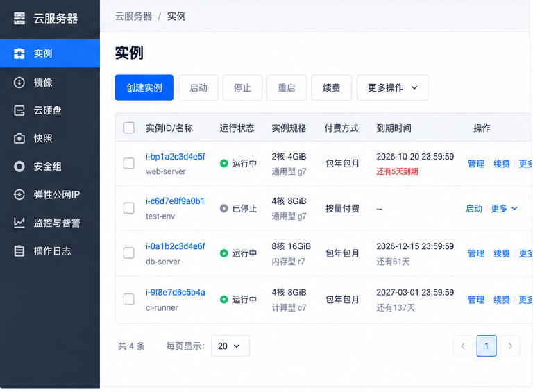Screen dimensions: 533x392
Task: Toggle select-all checkbox in table header
Action: point(129,128)
